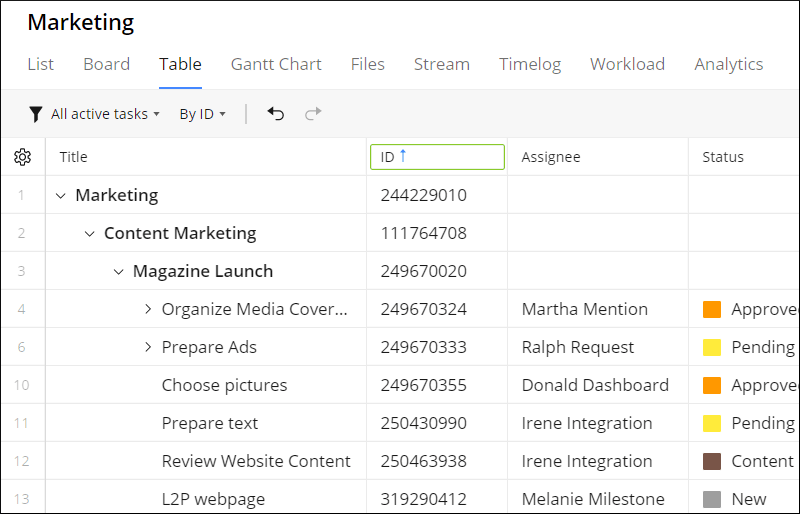The image size is (800, 514).
Task: Open the Analytics tab
Action: pos(728,64)
